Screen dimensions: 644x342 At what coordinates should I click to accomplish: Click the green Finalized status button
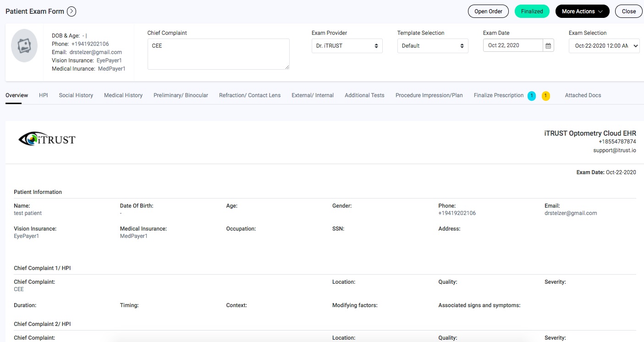point(532,11)
